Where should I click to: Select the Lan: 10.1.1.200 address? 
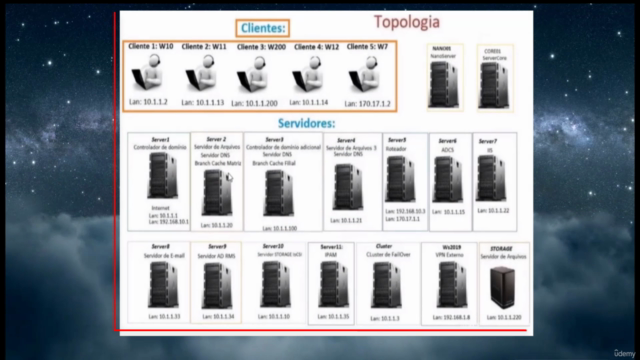254,104
